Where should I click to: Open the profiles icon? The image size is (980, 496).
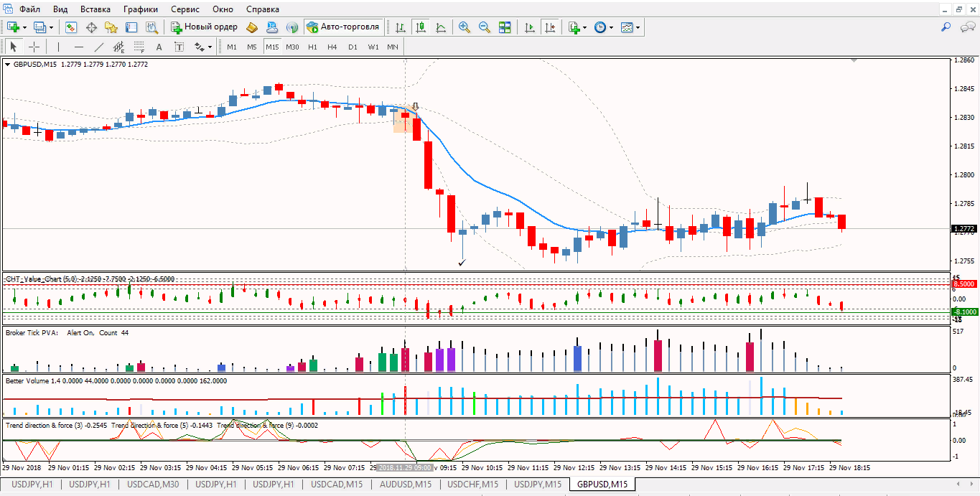(x=39, y=27)
